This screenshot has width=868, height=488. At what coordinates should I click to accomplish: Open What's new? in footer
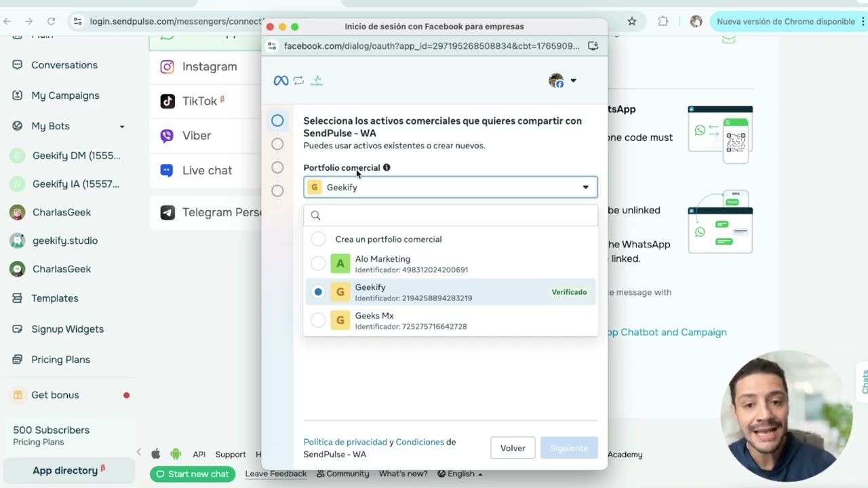click(403, 474)
